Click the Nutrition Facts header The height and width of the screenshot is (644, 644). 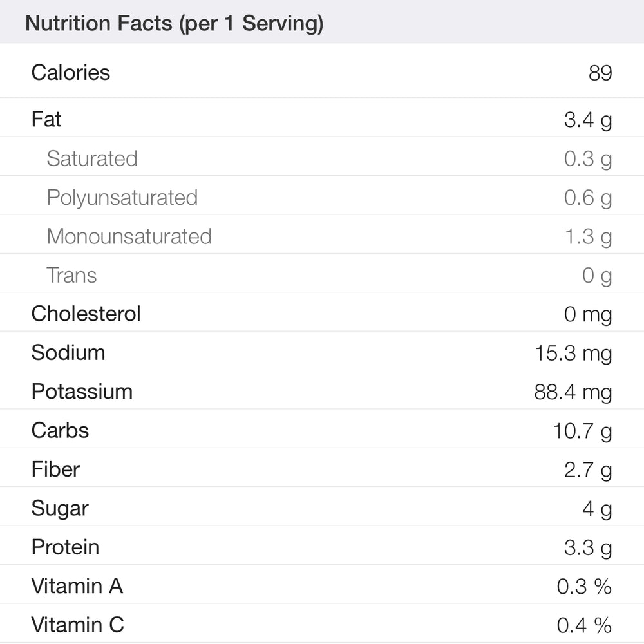(174, 24)
